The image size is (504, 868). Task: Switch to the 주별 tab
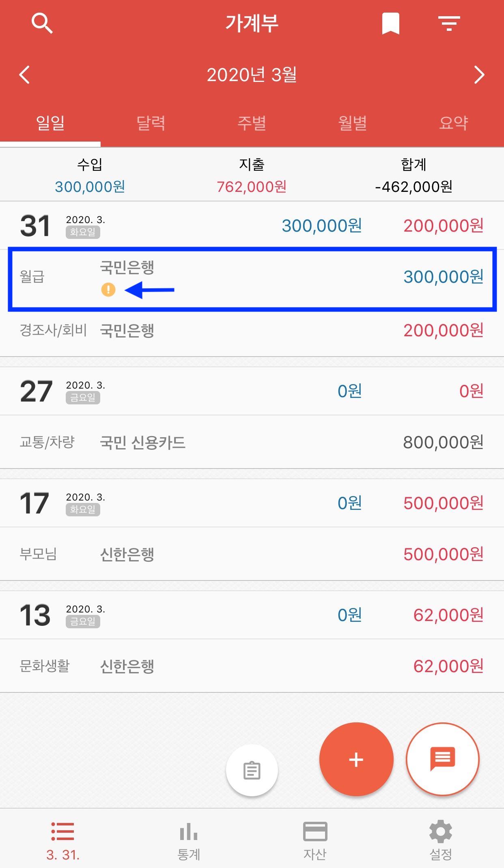click(252, 122)
